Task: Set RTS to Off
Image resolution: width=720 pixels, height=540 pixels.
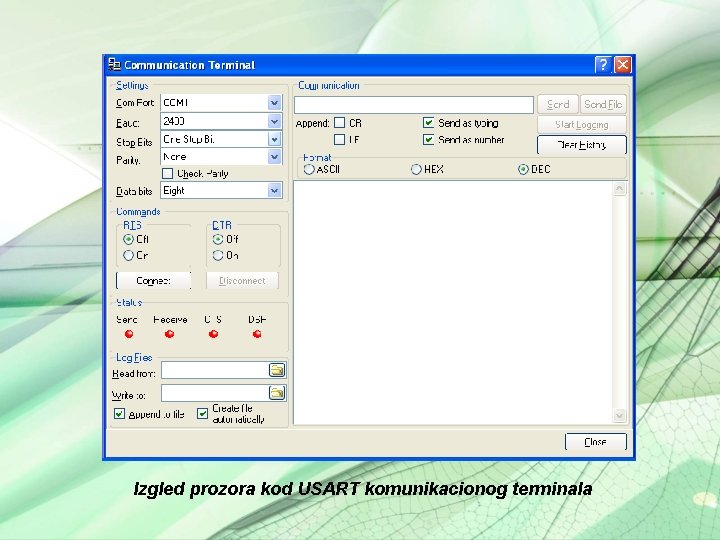Action: (x=129, y=239)
